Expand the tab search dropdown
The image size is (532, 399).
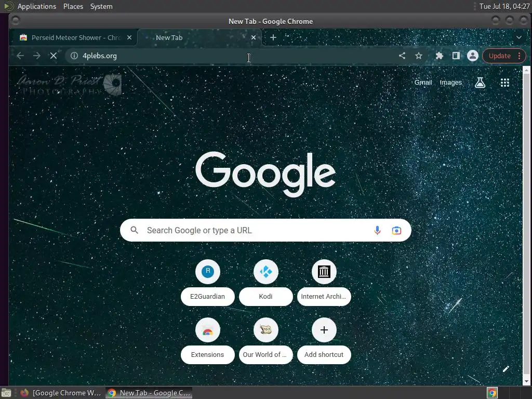click(x=519, y=37)
